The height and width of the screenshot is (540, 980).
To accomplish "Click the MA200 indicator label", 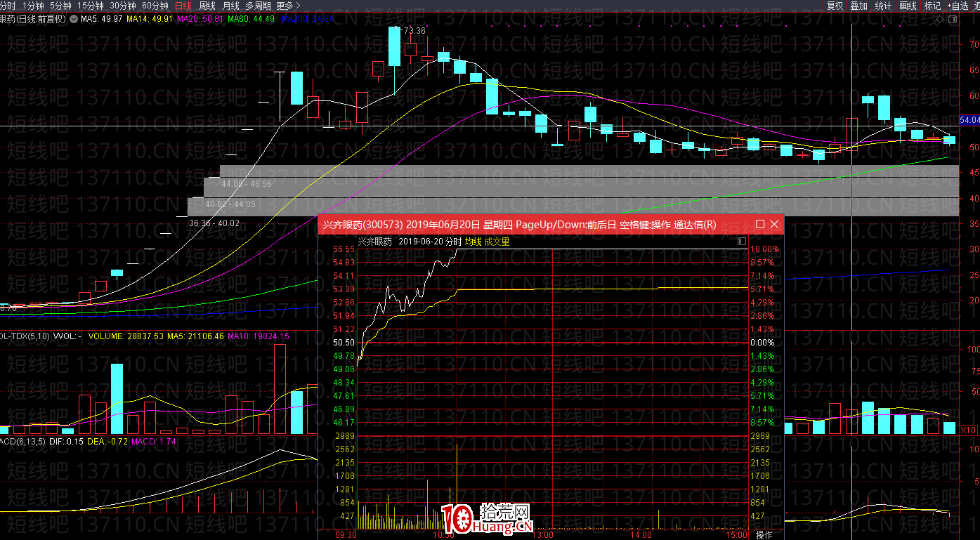I will [x=308, y=19].
